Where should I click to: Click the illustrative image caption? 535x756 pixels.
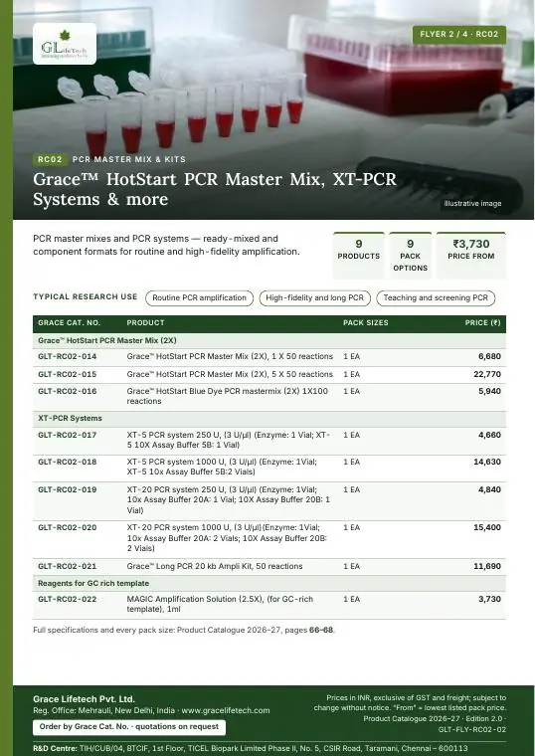pyautogui.click(x=472, y=204)
